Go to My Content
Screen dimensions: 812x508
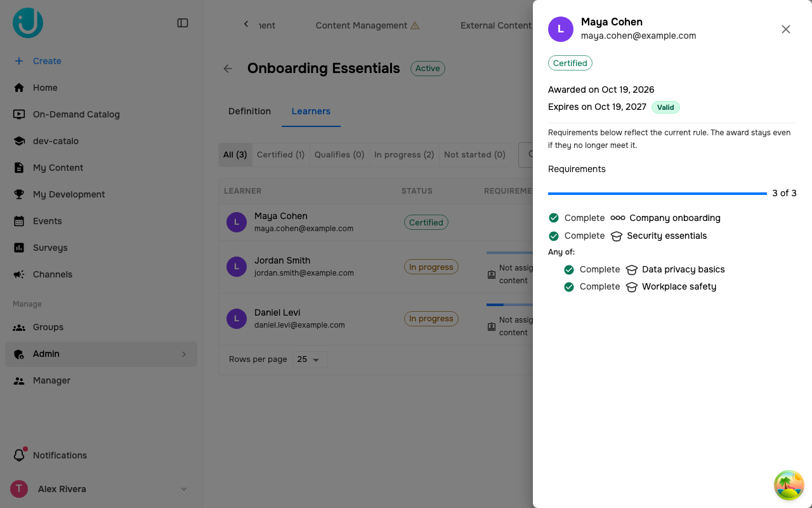[101, 168]
